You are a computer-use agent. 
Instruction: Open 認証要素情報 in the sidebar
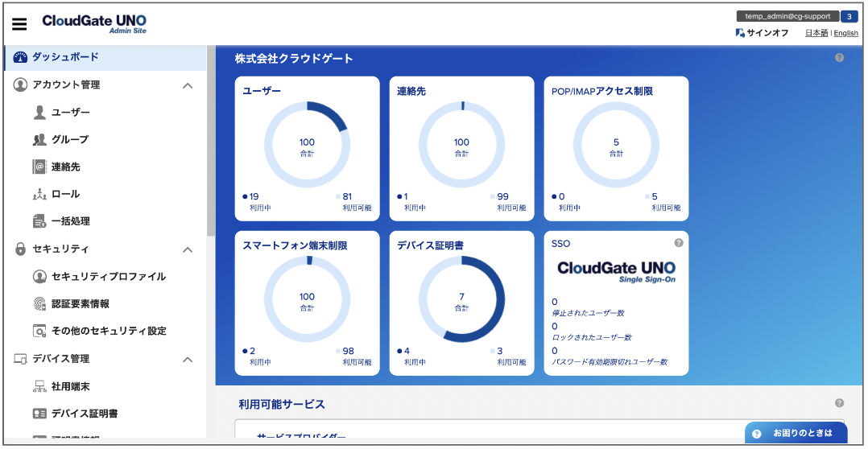(x=81, y=303)
